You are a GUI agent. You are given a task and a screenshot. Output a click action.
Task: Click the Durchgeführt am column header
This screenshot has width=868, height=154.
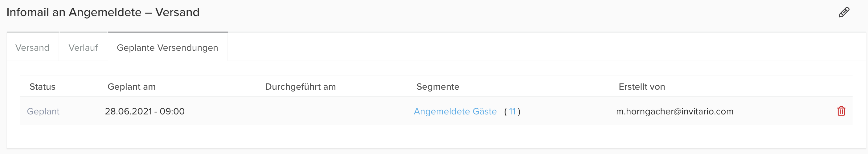[x=300, y=87]
